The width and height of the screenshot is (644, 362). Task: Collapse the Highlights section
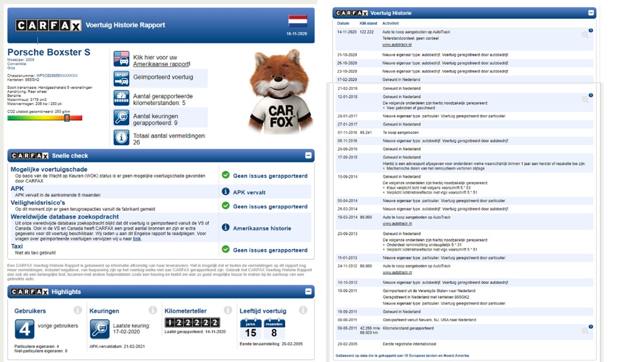pyautogui.click(x=308, y=292)
